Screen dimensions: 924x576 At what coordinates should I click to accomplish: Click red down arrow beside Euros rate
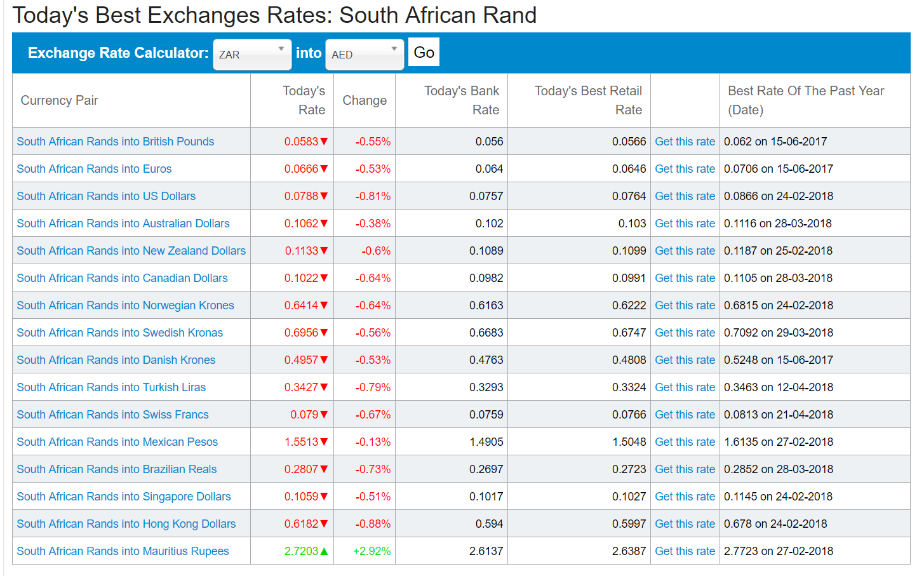point(324,169)
